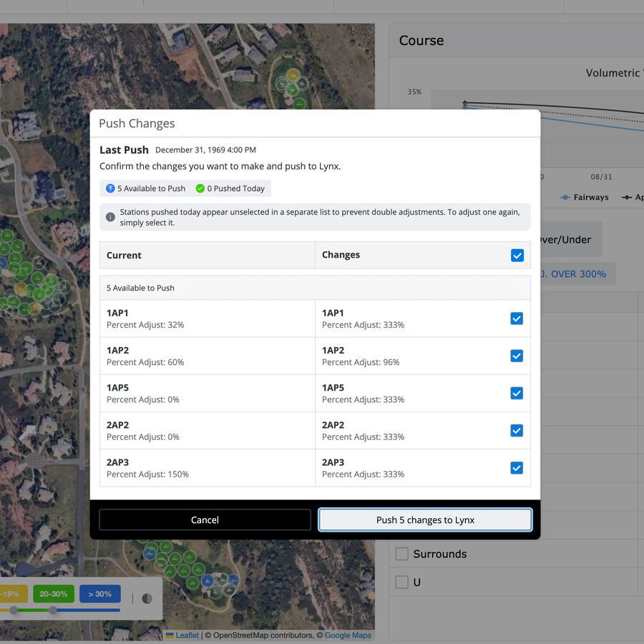The height and width of the screenshot is (644, 644).
Task: Click the Cancel button
Action: [x=205, y=520]
